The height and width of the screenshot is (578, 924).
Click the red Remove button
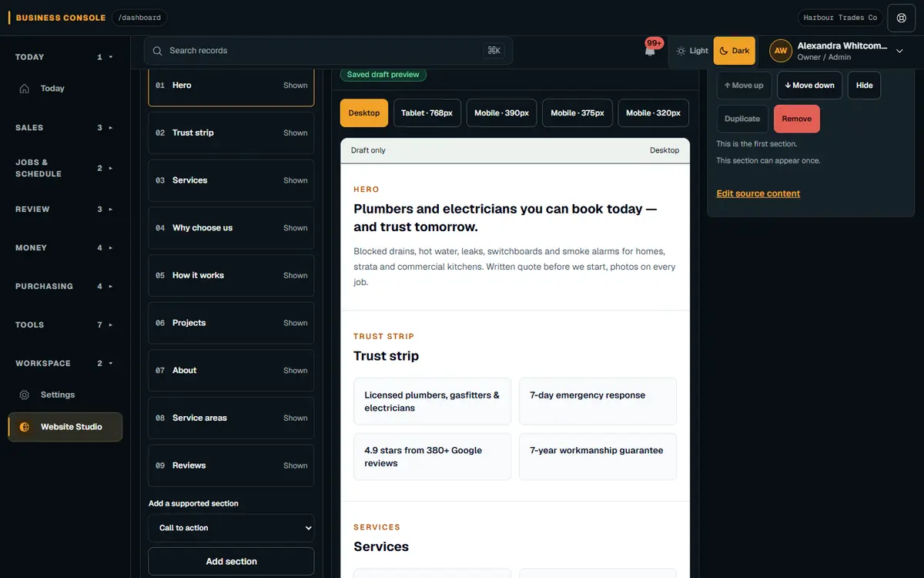(797, 119)
